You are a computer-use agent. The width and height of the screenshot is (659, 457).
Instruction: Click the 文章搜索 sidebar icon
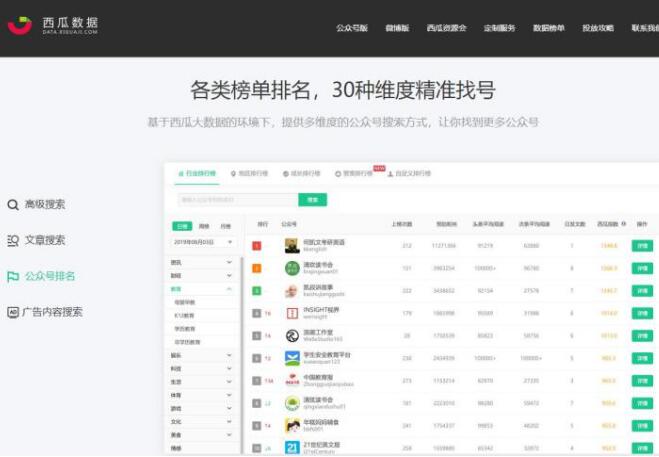pos(13,240)
